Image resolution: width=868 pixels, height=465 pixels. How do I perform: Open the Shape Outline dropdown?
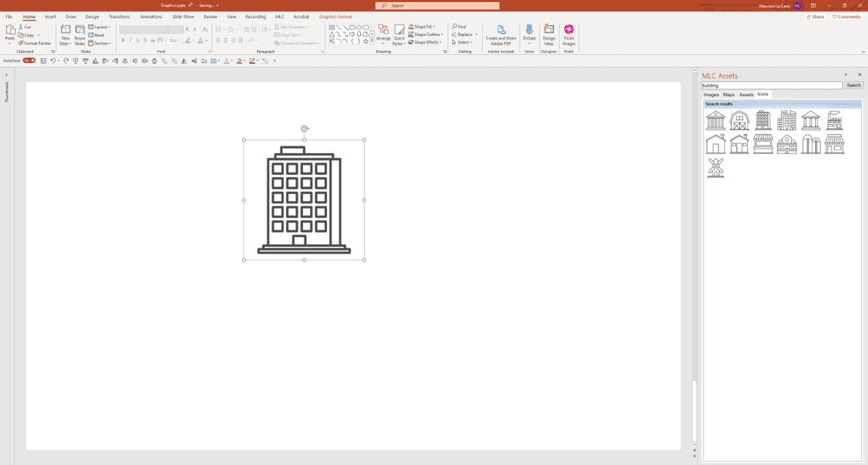pos(426,34)
